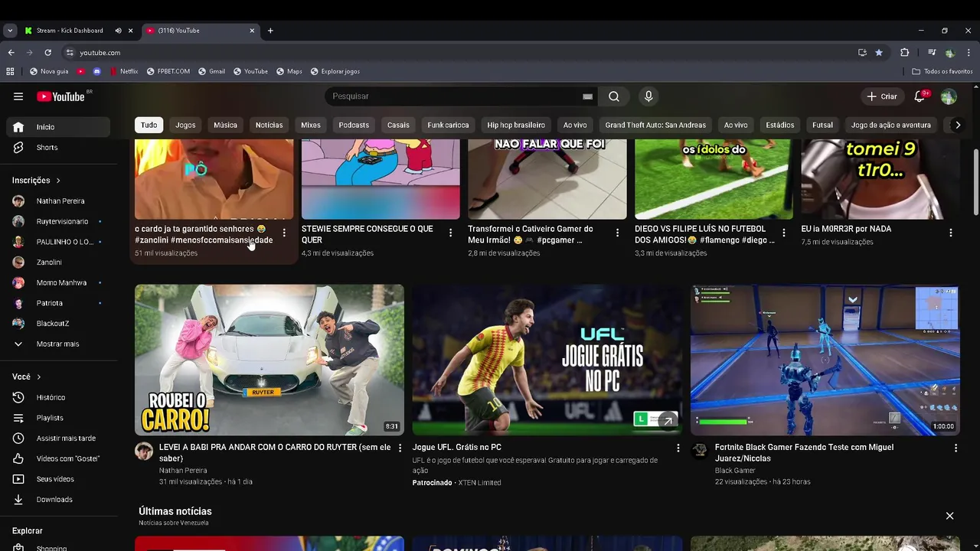Open Explorar jogos bookmark
The height and width of the screenshot is (551, 980).
click(335, 71)
